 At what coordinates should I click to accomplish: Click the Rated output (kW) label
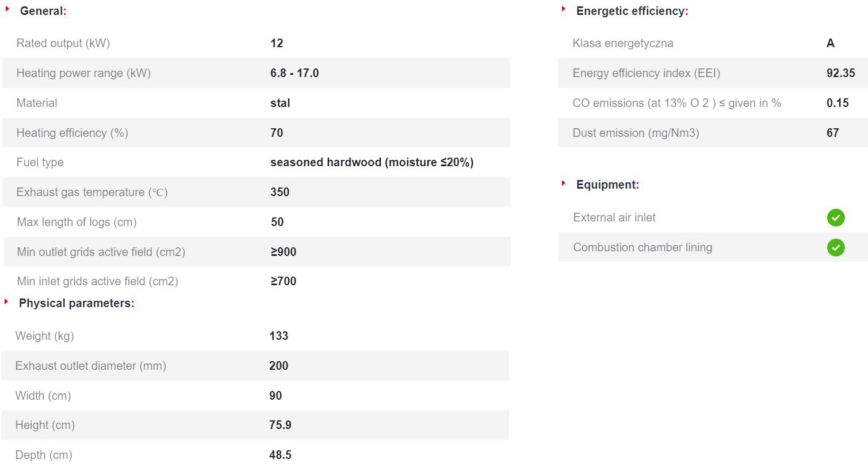[63, 43]
